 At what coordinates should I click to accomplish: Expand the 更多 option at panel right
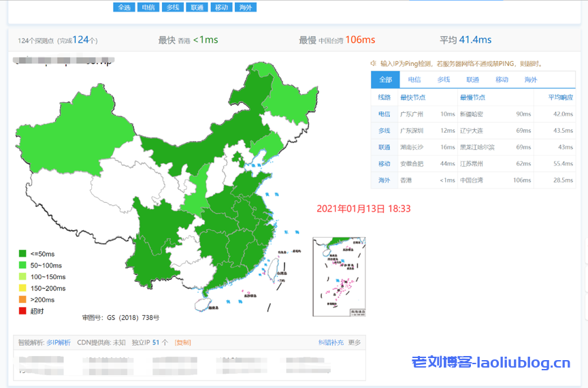(355, 342)
